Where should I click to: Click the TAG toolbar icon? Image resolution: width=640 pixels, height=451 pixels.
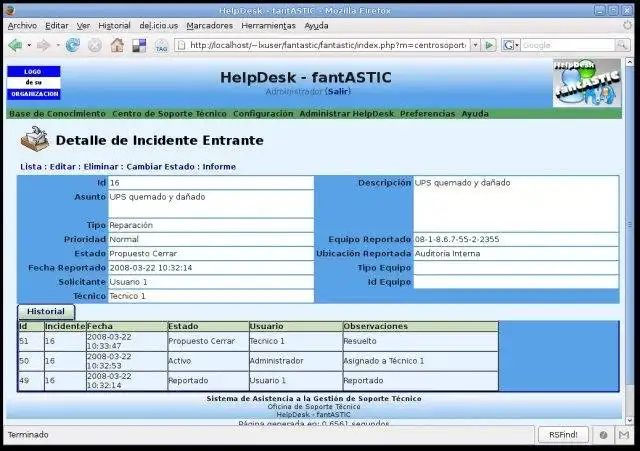click(162, 46)
